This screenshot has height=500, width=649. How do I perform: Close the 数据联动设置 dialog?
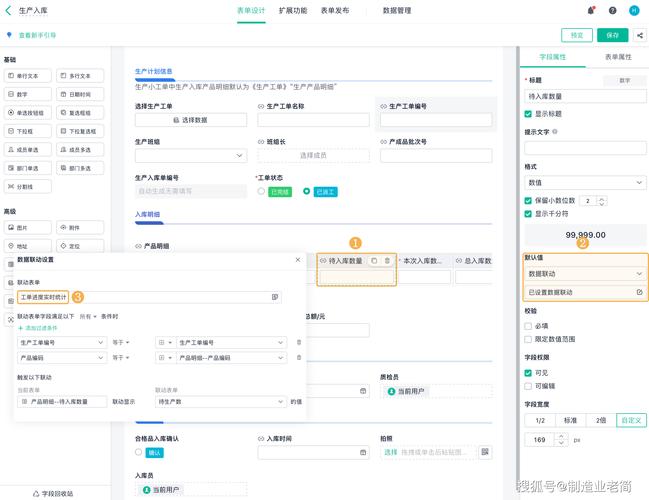pos(297,259)
